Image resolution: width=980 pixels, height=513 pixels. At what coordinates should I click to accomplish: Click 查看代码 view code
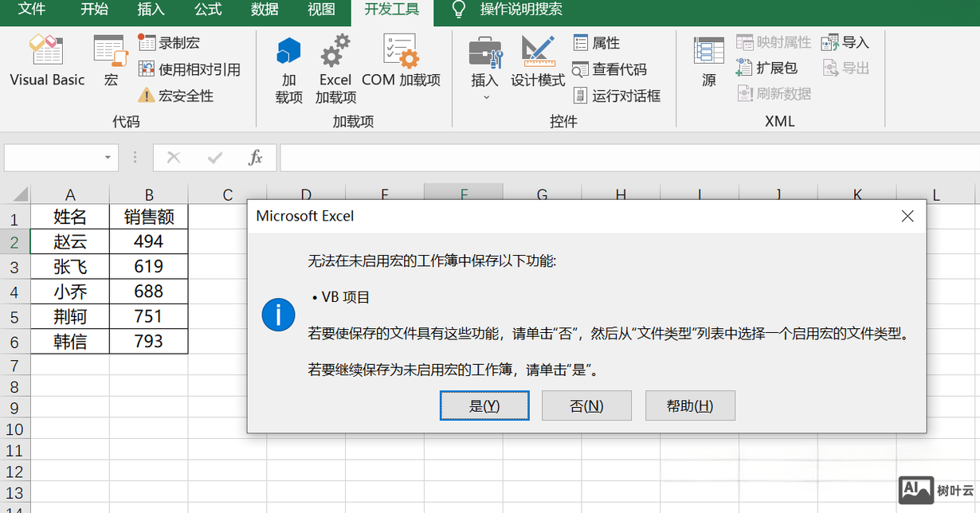(x=610, y=69)
